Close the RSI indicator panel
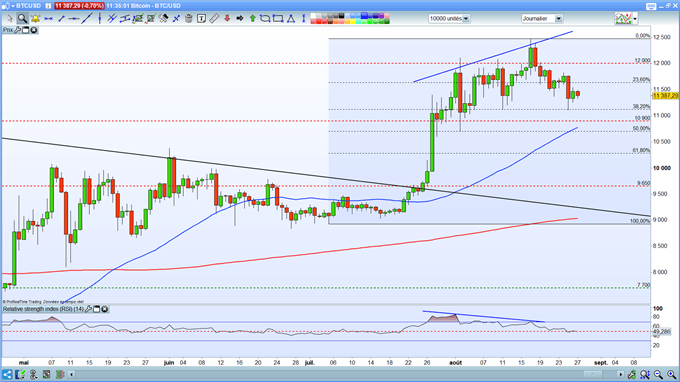This screenshot has width=680, height=382. tap(105, 309)
